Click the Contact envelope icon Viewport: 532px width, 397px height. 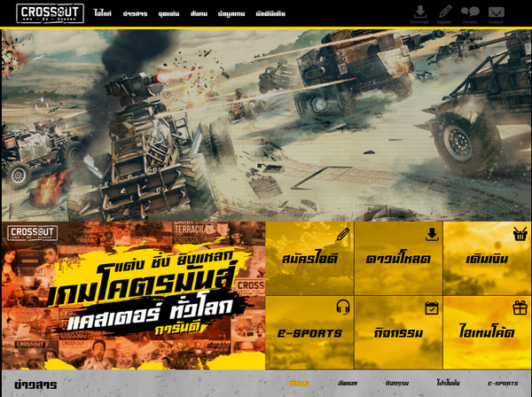(496, 13)
